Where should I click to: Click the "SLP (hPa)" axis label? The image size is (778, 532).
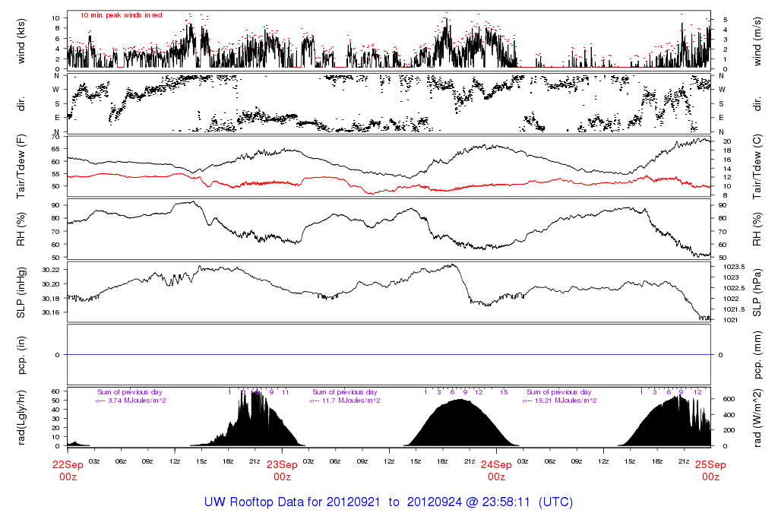pyautogui.click(x=757, y=292)
